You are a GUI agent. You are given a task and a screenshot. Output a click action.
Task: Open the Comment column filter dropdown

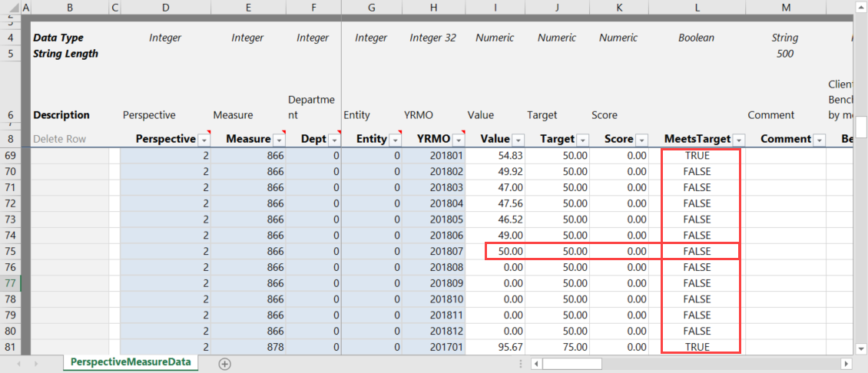tap(820, 140)
